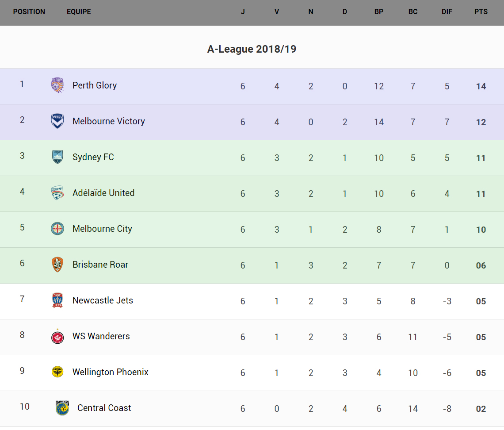
Task: Select the EQUIPE column header
Action: tap(79, 12)
